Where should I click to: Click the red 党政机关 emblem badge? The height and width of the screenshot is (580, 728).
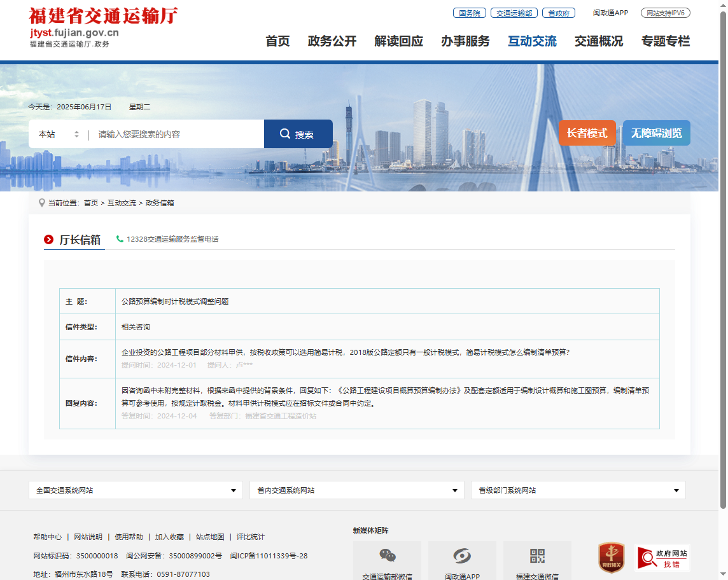(612, 557)
